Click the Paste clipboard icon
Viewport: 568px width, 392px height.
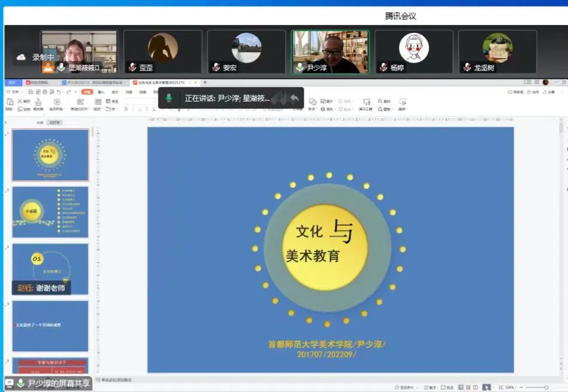[10, 102]
